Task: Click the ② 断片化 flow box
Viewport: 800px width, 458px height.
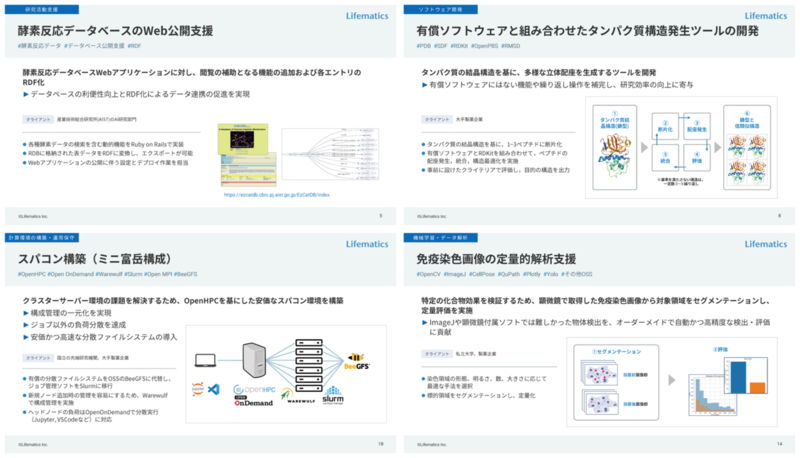Action: [x=665, y=126]
